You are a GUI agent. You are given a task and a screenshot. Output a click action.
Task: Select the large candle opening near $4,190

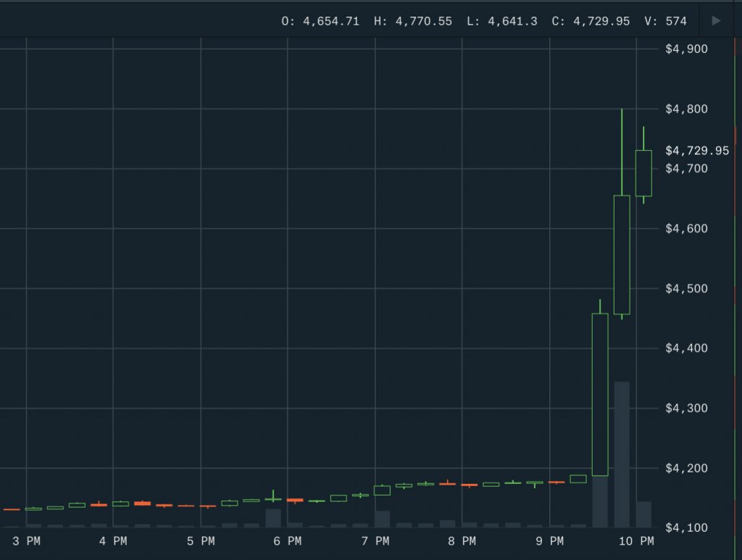pos(600,394)
